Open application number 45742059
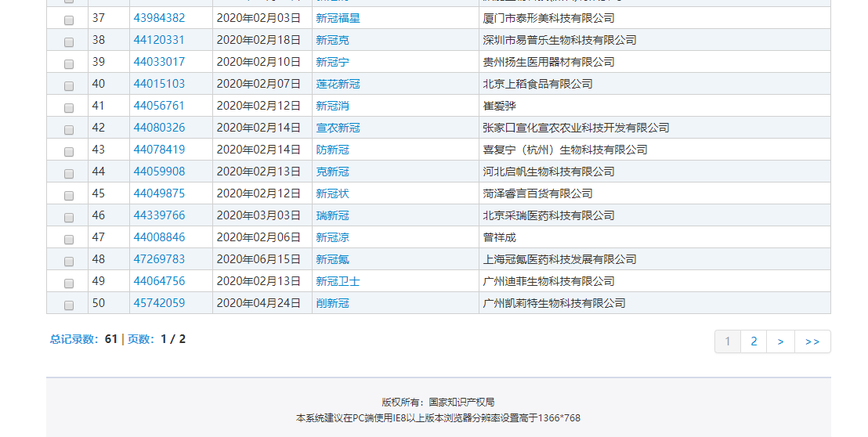Screen dimensions: 868x437 159,303
